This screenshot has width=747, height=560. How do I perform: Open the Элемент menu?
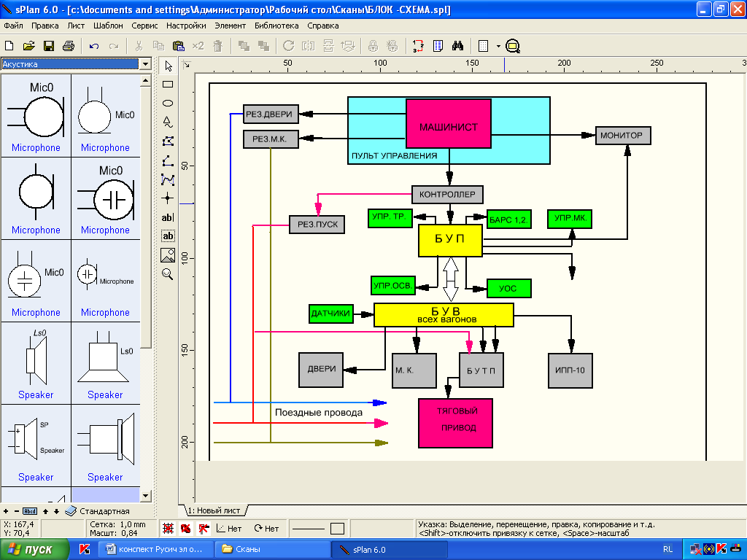tap(230, 26)
